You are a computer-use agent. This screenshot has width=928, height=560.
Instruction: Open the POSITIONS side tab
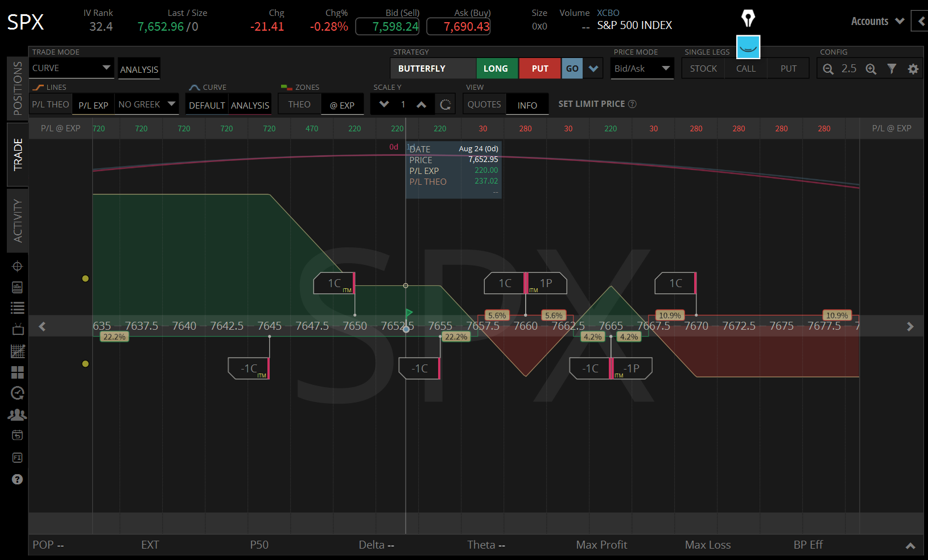18,88
